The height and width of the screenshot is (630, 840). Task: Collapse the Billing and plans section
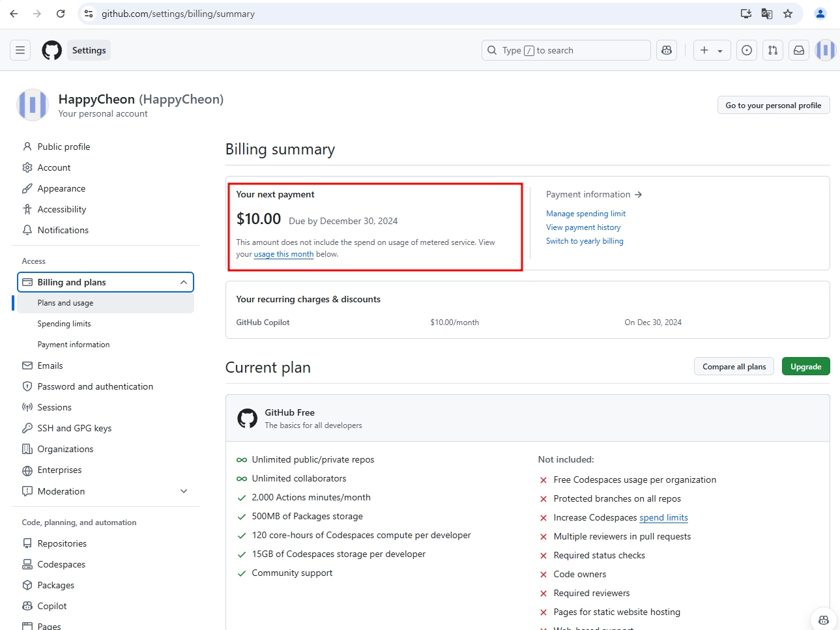click(x=106, y=282)
